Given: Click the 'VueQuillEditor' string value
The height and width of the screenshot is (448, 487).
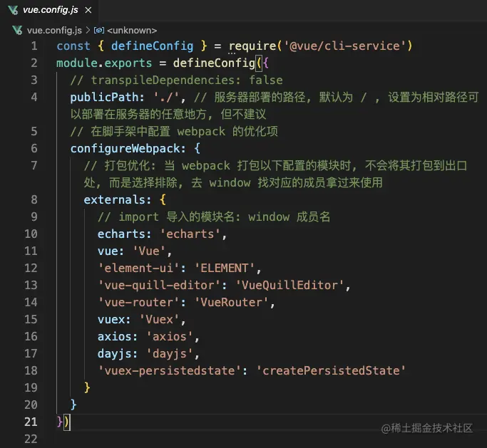Looking at the screenshot, I should click(289, 285).
